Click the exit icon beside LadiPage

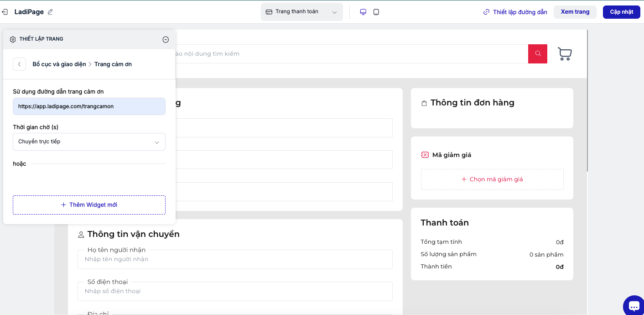[5, 12]
